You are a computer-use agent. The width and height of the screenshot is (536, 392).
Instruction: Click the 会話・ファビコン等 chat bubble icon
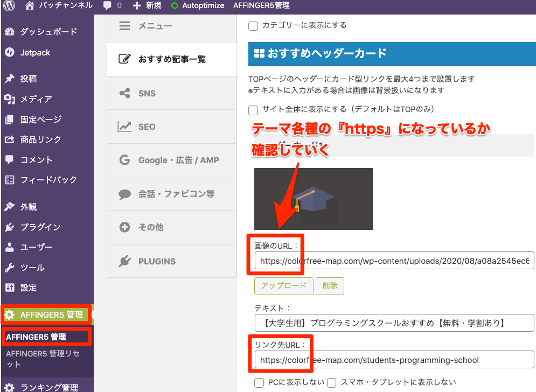click(x=124, y=194)
